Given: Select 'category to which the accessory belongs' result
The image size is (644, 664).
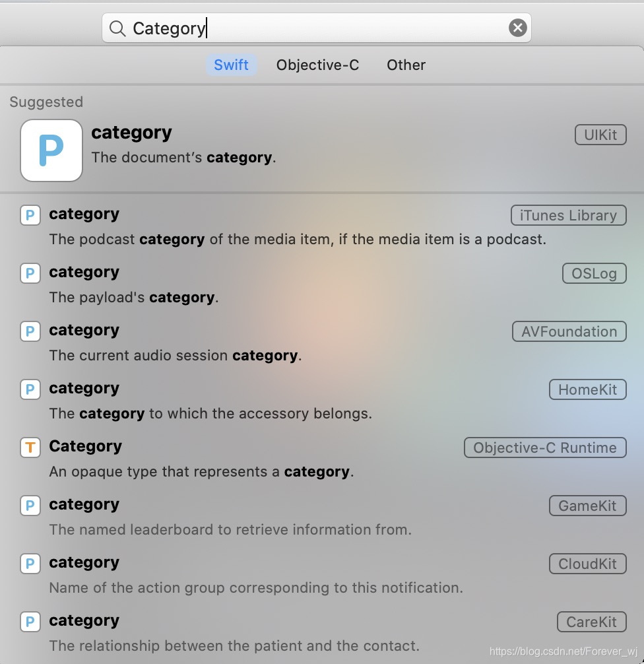Looking at the screenshot, I should coord(210,413).
